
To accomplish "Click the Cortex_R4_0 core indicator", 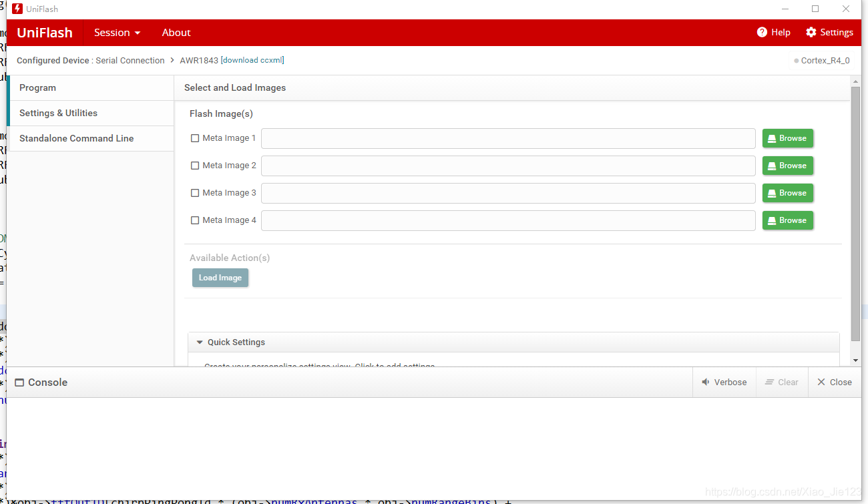I will tap(822, 60).
